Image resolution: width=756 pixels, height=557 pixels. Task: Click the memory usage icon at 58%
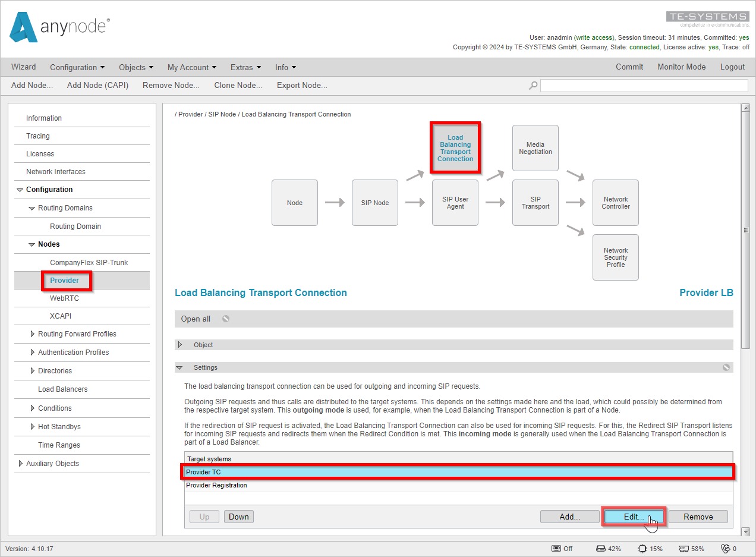tap(685, 548)
